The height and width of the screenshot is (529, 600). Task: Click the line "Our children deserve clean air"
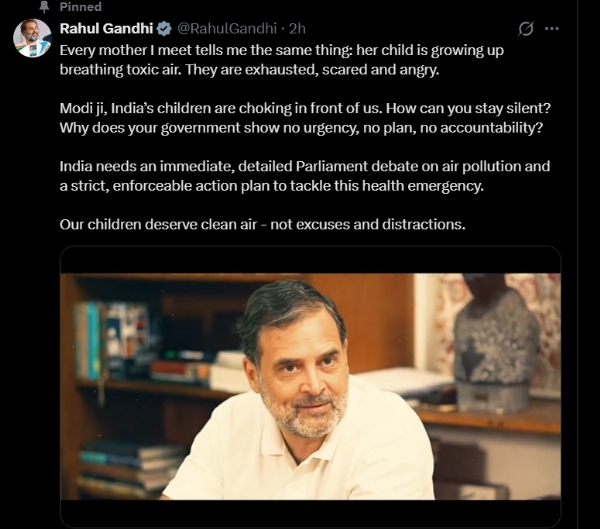click(x=262, y=224)
